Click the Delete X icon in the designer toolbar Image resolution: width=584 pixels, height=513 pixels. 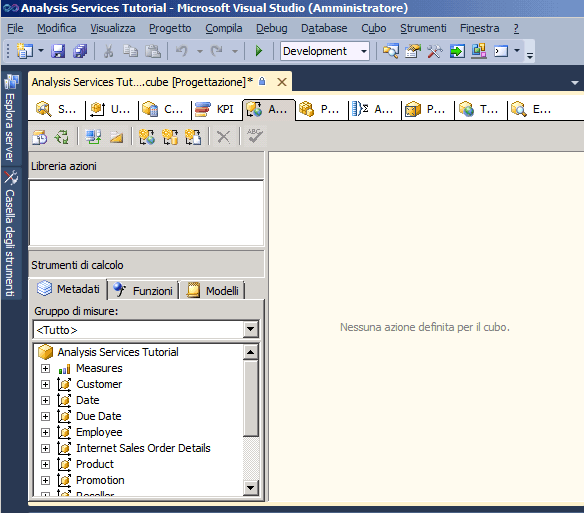(223, 137)
